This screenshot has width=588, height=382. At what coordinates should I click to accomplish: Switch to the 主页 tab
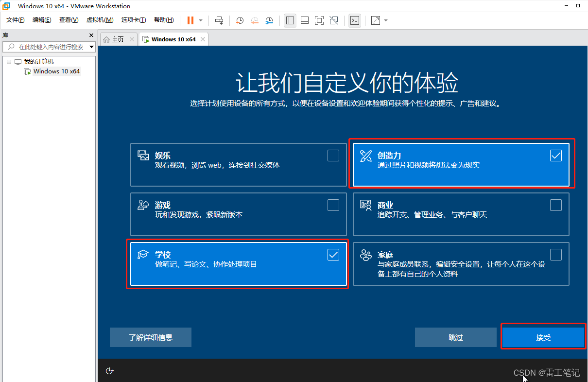tap(118, 39)
